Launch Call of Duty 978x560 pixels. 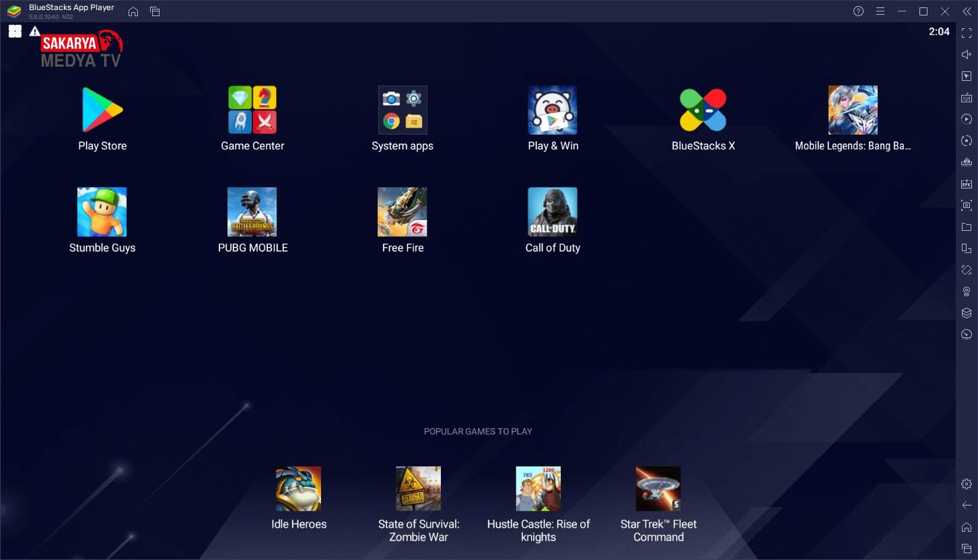(553, 212)
